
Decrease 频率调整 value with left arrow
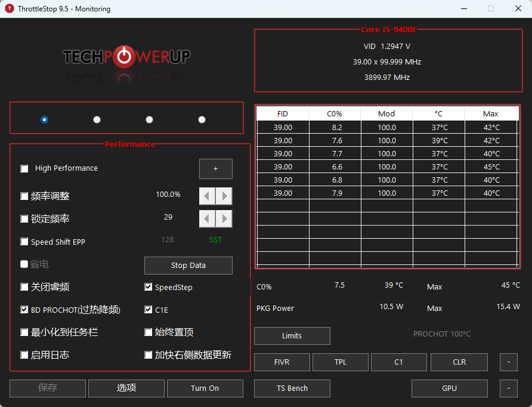[x=207, y=196]
